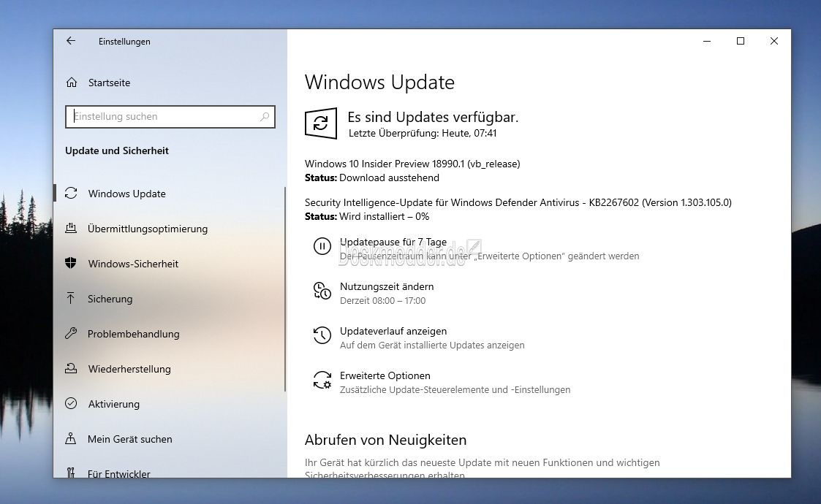Close the Einstellungen window

(x=774, y=41)
